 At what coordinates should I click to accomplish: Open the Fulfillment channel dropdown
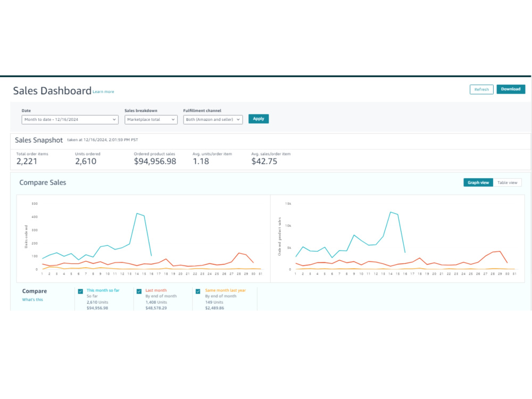coord(213,119)
